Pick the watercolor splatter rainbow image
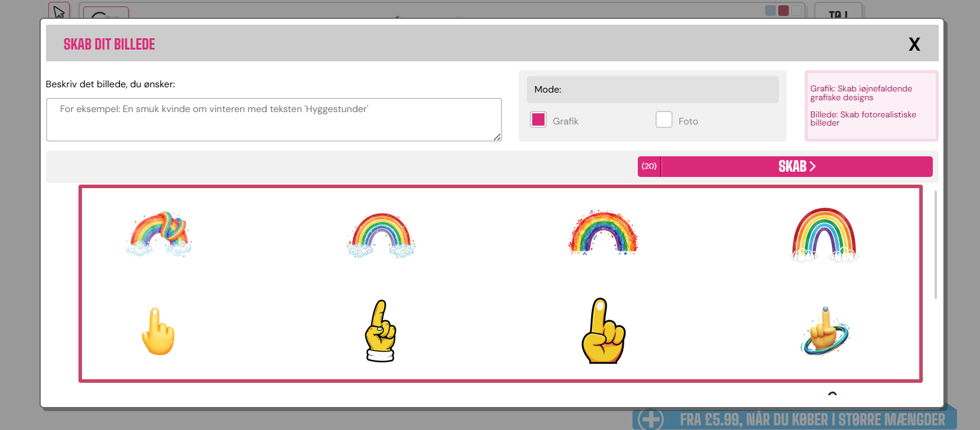The width and height of the screenshot is (980, 430). coord(602,232)
